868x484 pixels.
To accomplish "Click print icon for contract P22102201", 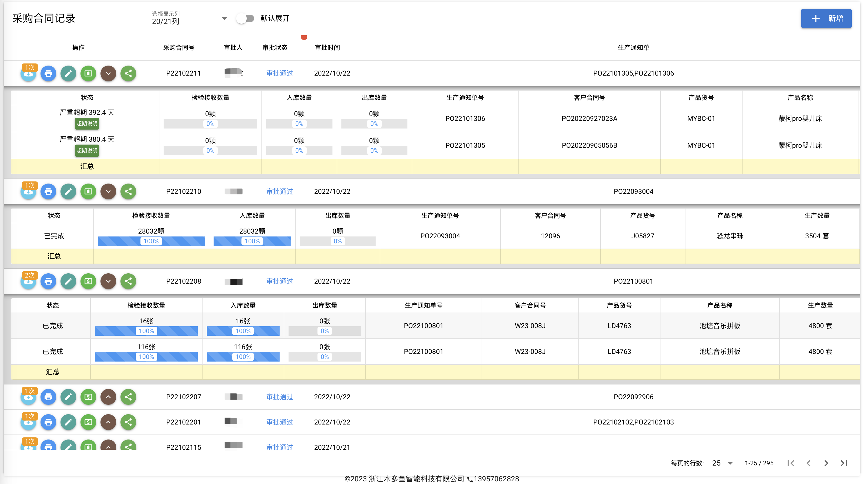I will [48, 422].
